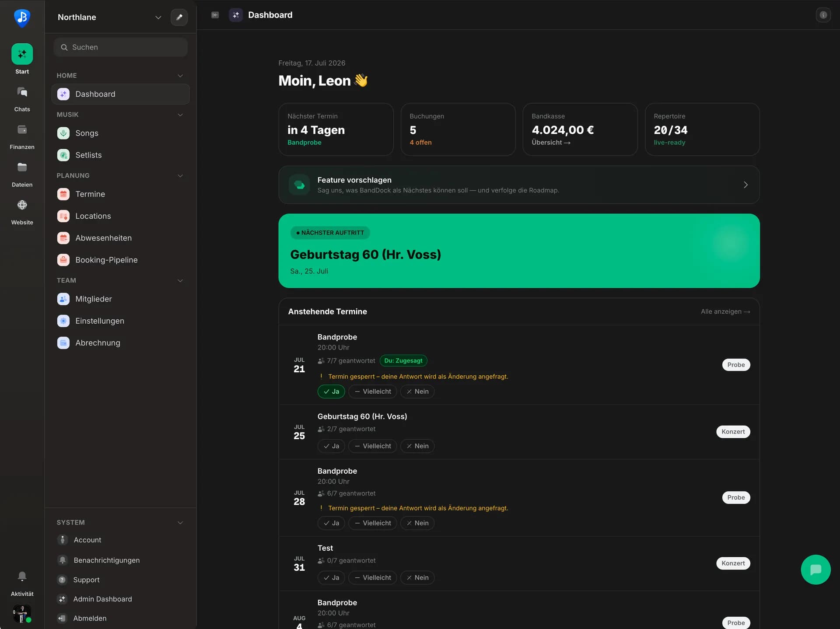The height and width of the screenshot is (629, 840).
Task: Open the Geburtstag 60 next gig banner
Action: 519,251
